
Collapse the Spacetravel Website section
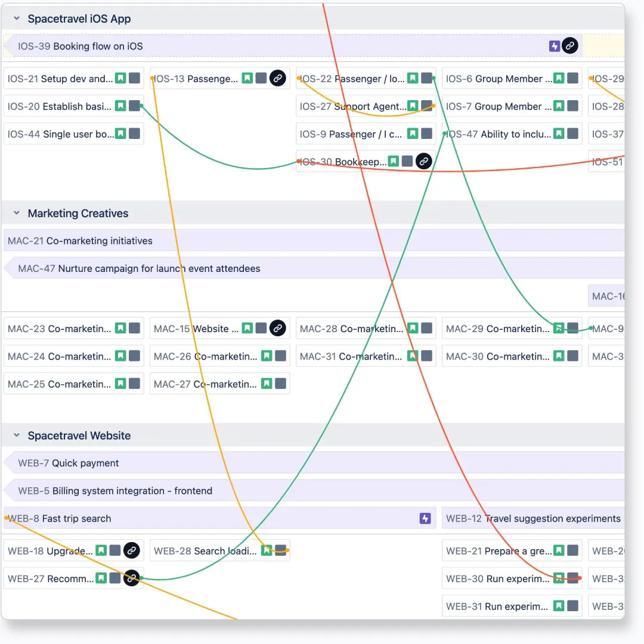(x=17, y=436)
